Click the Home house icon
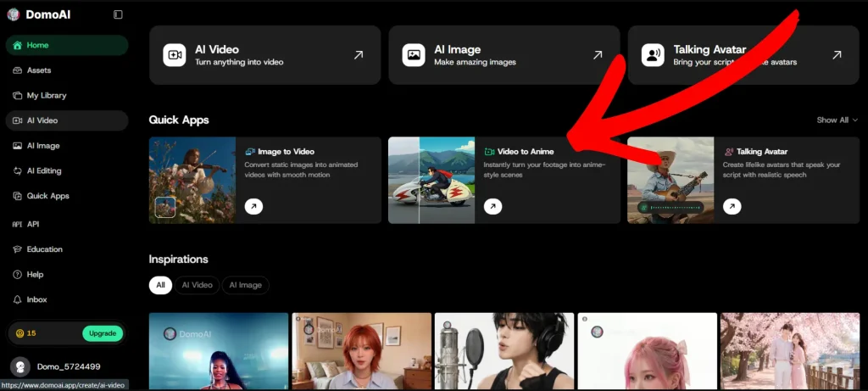 coord(17,46)
